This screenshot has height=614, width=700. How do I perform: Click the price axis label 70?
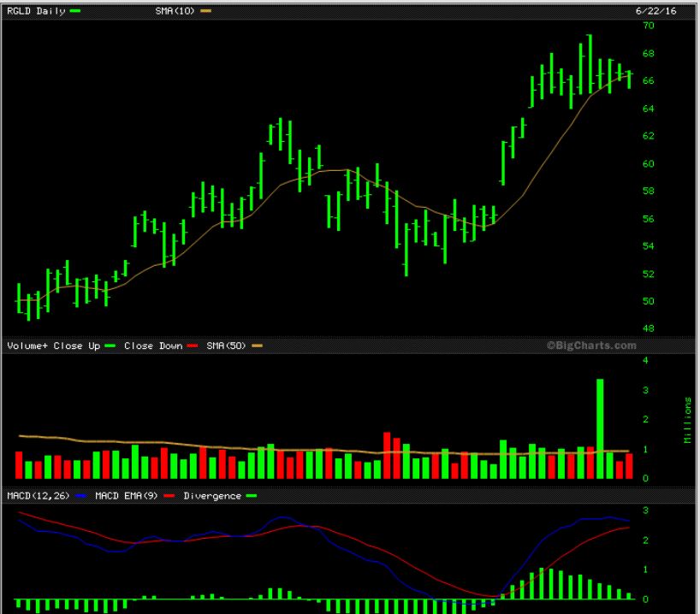click(648, 26)
